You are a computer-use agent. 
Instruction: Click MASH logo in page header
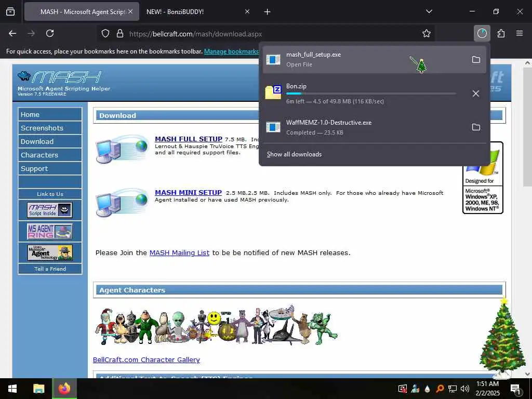[x=64, y=83]
